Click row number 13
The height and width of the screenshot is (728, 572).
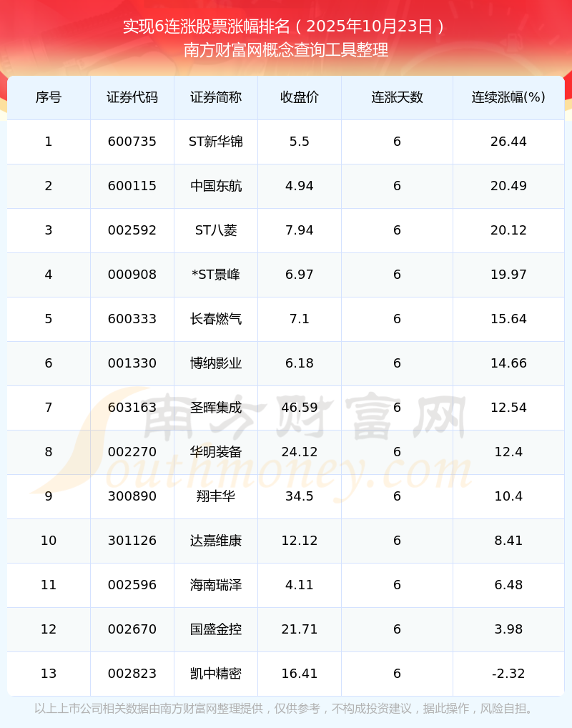click(49, 674)
